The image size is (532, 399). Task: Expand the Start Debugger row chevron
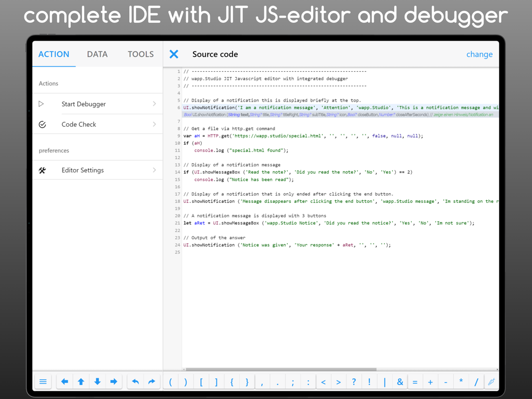154,104
